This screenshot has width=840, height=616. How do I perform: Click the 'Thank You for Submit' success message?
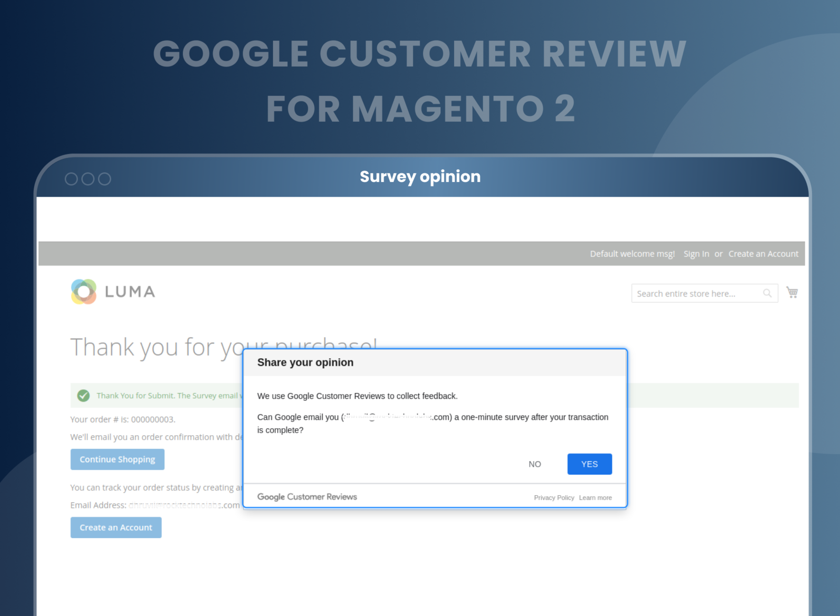pyautogui.click(x=169, y=396)
